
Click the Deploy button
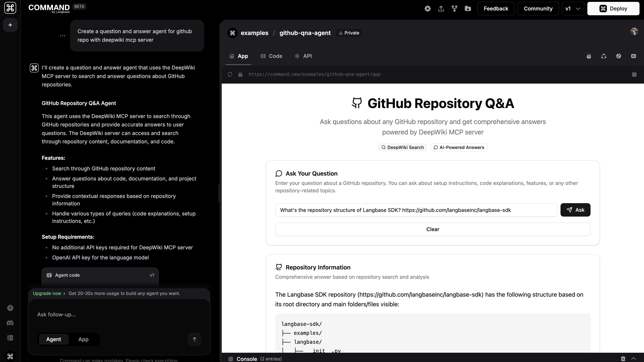point(613,8)
